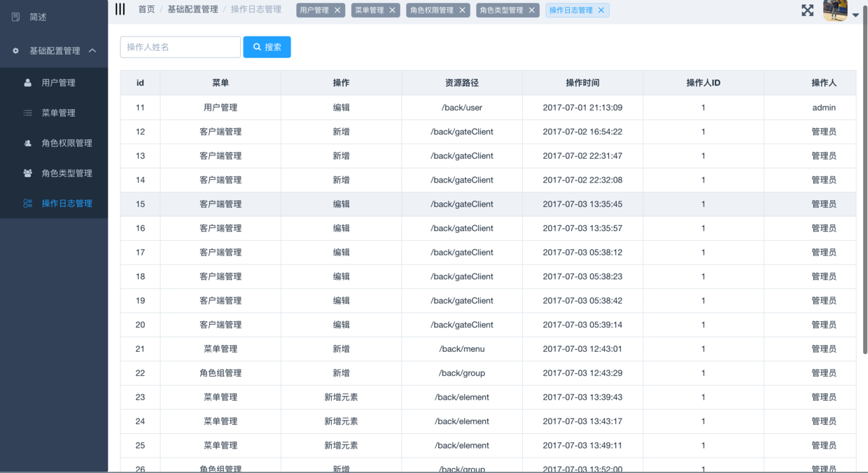Open 简述 in sidebar
The width and height of the screenshot is (868, 473).
(54, 17)
